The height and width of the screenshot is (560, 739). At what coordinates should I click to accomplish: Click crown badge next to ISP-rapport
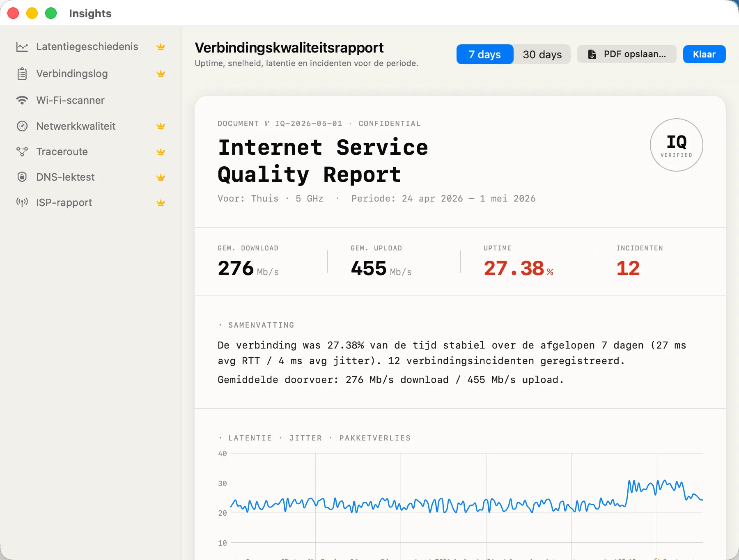click(x=161, y=203)
